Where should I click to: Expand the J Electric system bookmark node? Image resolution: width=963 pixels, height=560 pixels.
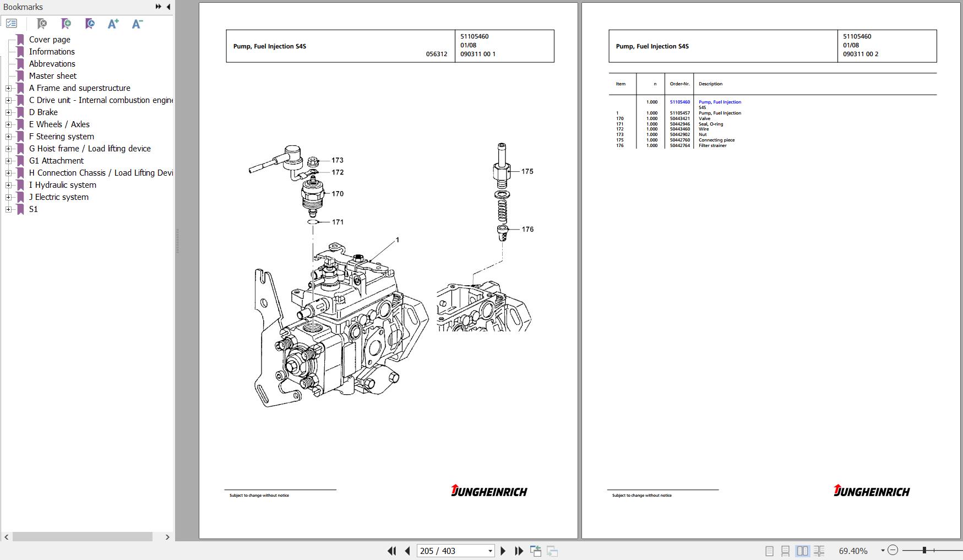pyautogui.click(x=8, y=197)
